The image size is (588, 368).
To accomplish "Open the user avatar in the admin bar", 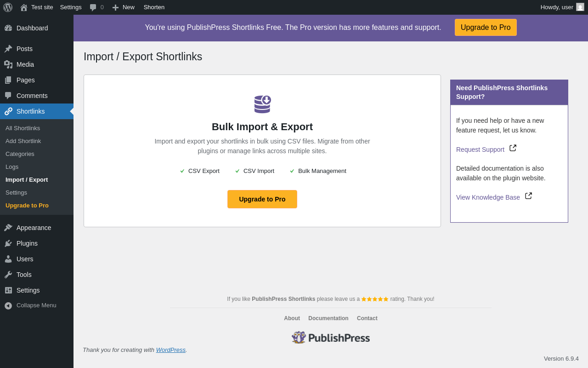I will coord(580,7).
